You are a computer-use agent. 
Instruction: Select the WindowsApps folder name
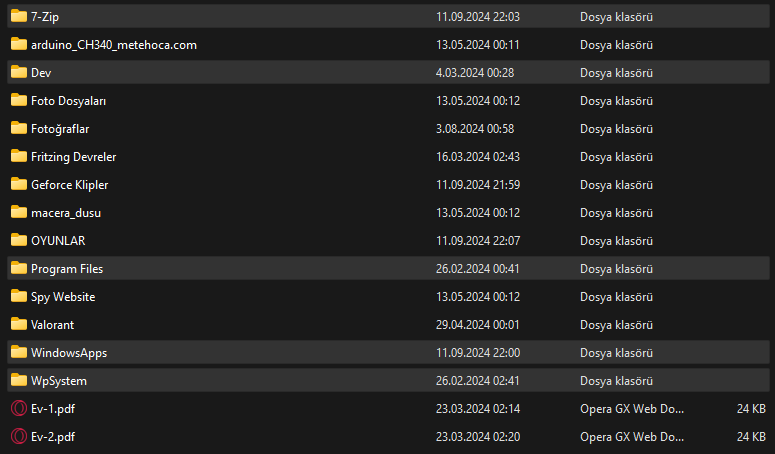pos(69,353)
